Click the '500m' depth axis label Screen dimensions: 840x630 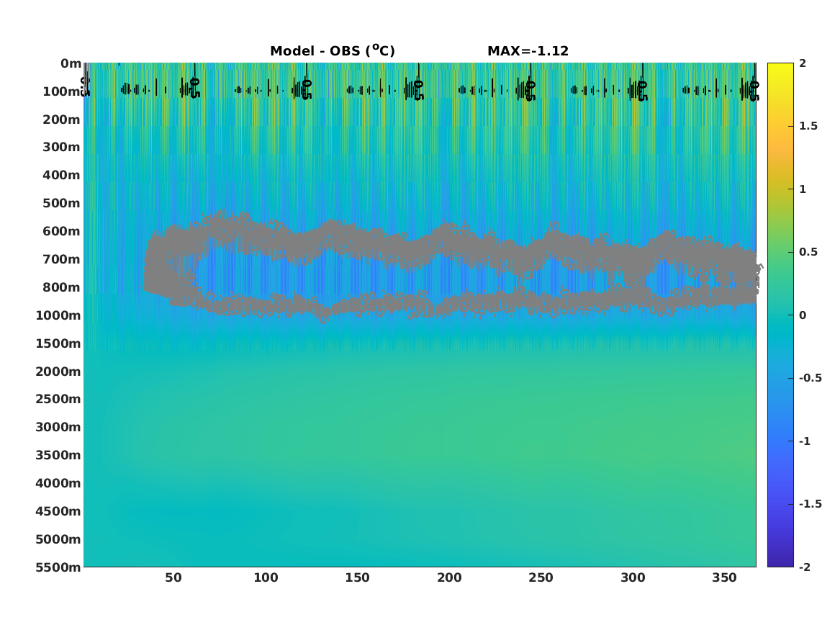coord(62,204)
